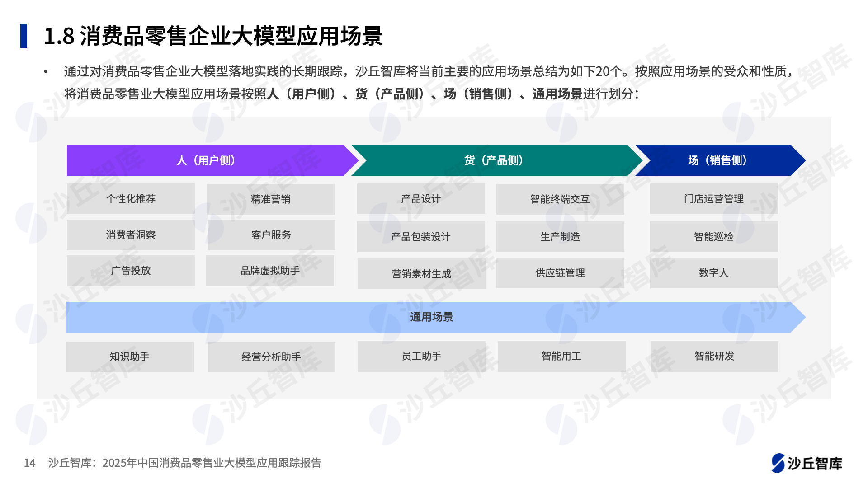Click the 个性化推荐 box
This screenshot has height=488, width=868.
tap(131, 199)
